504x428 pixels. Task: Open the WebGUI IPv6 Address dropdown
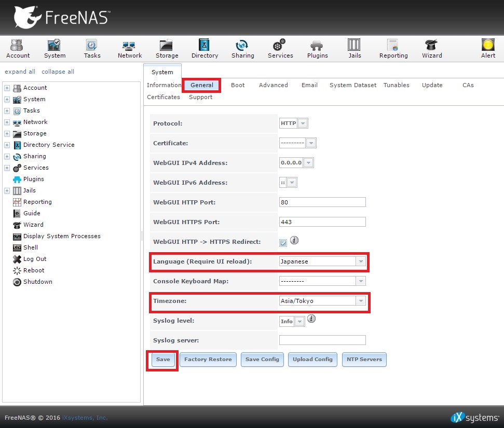pos(292,183)
